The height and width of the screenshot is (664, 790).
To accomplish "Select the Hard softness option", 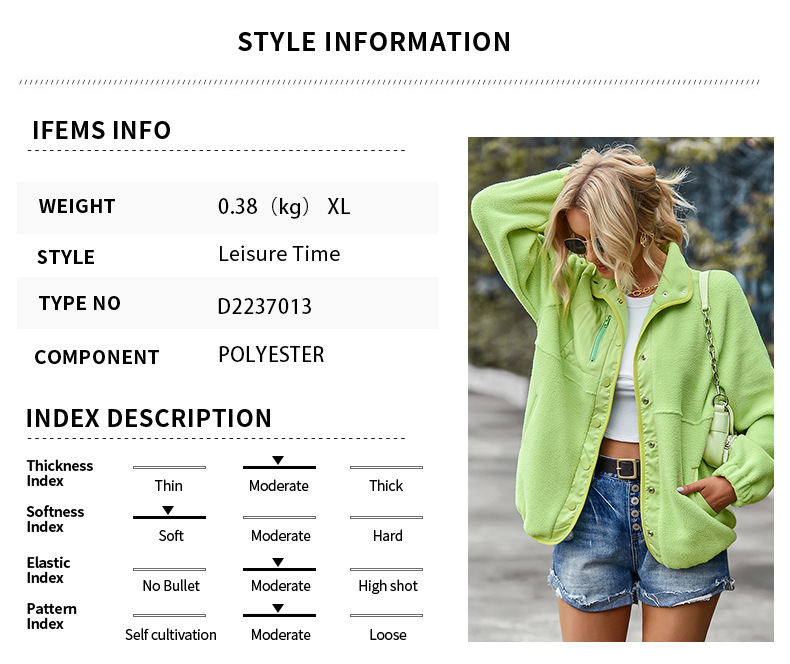I will click(x=387, y=536).
